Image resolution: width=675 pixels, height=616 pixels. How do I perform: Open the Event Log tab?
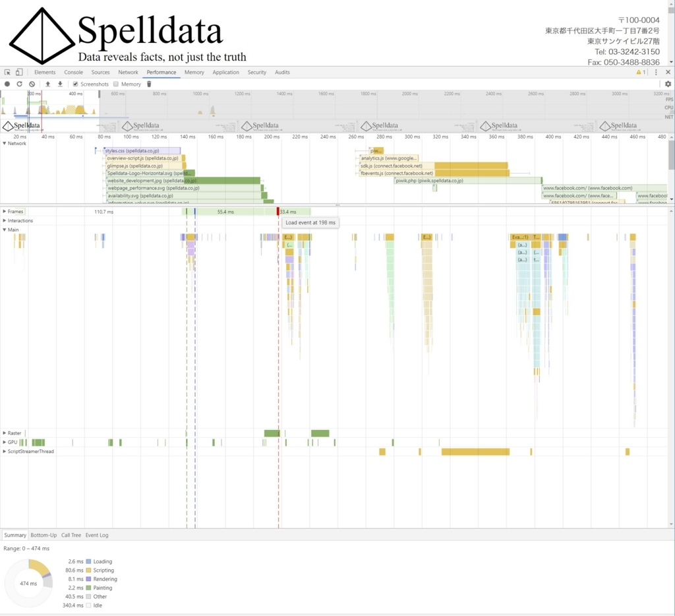(97, 535)
